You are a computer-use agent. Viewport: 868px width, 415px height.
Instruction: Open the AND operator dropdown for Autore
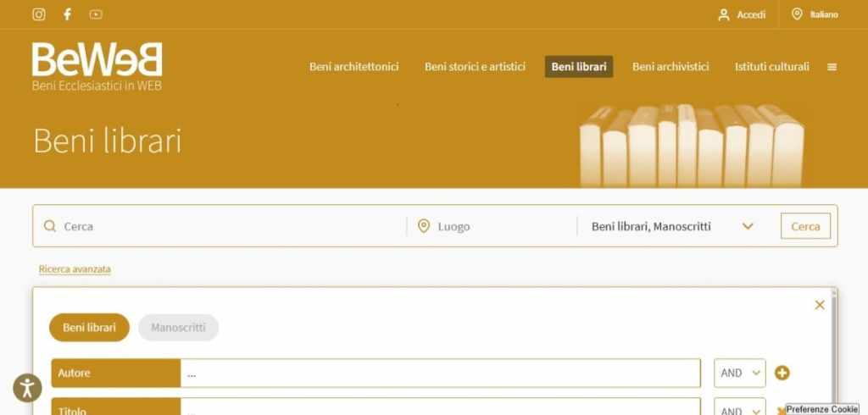(739, 373)
